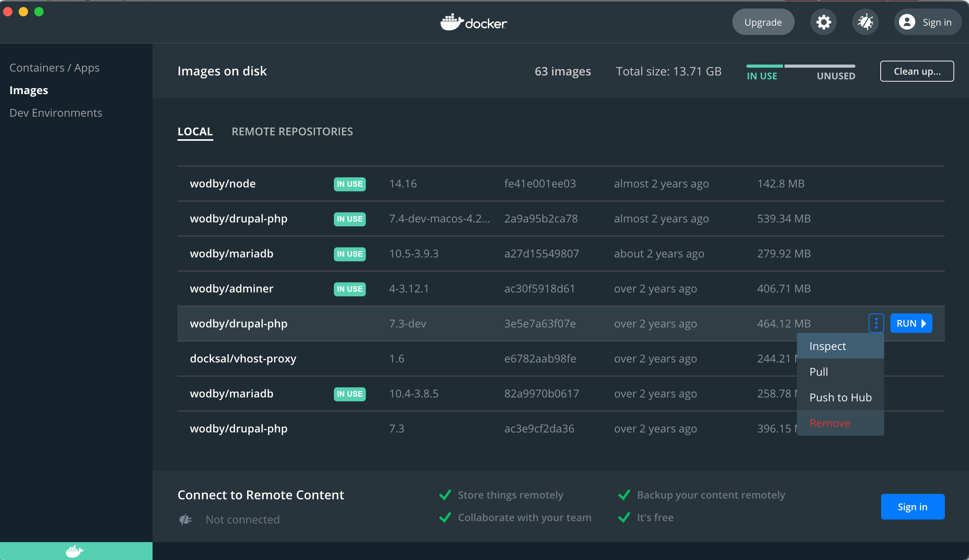Click image ID fe41e001ee03
Screen dimensions: 969x560
540,184
